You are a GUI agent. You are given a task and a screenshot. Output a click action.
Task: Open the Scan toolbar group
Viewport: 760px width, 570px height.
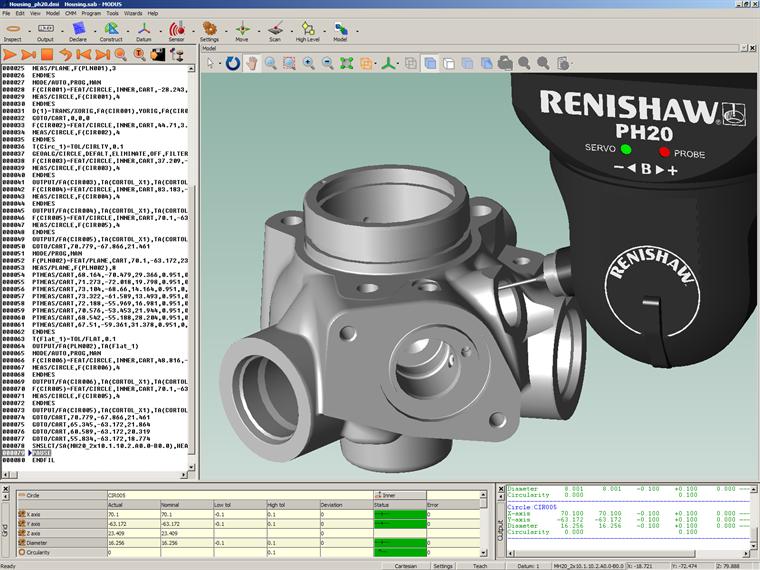click(275, 31)
